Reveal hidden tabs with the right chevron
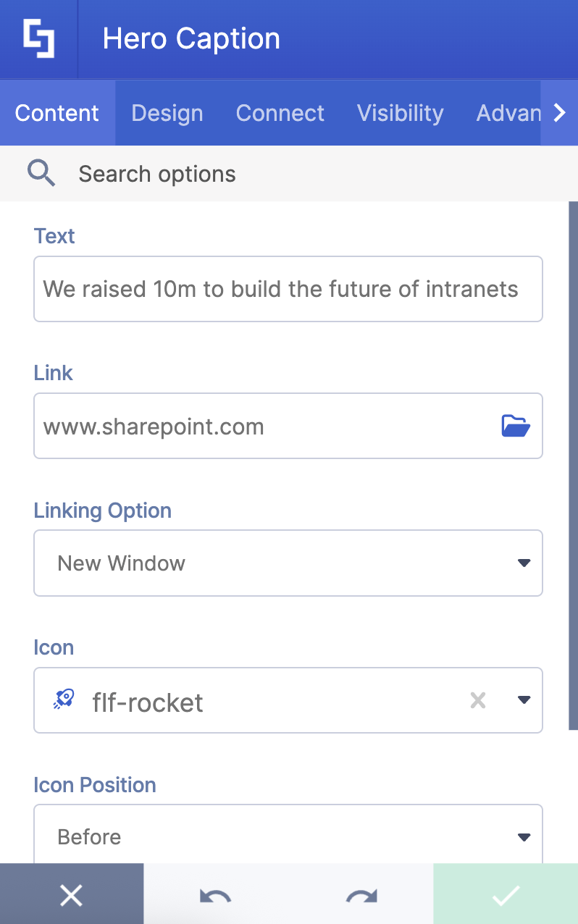578x924 pixels. (559, 112)
